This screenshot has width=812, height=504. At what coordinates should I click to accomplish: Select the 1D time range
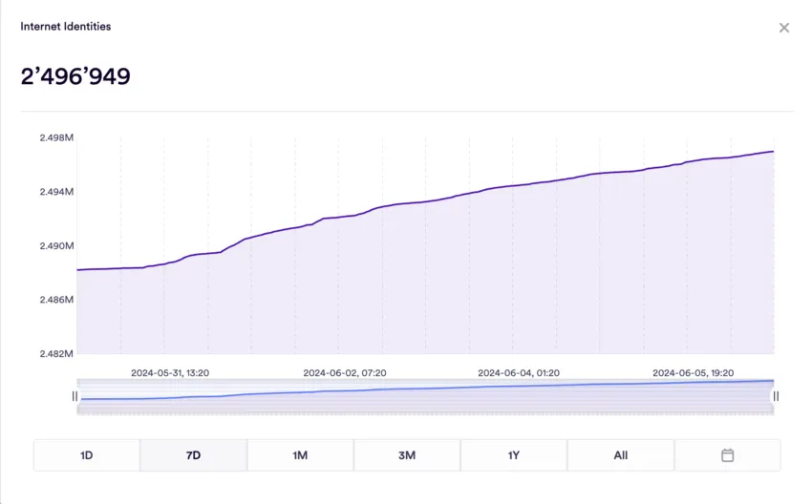(x=87, y=455)
